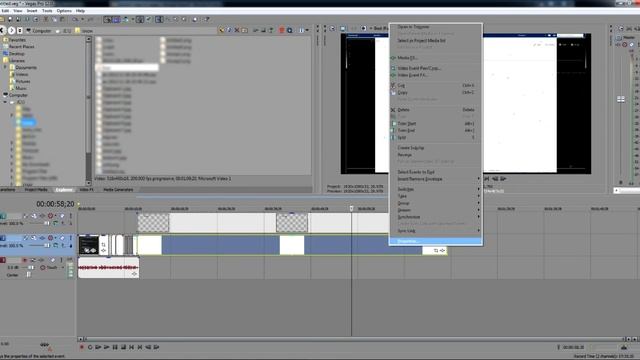Click the Master bus volume fader

621,99
